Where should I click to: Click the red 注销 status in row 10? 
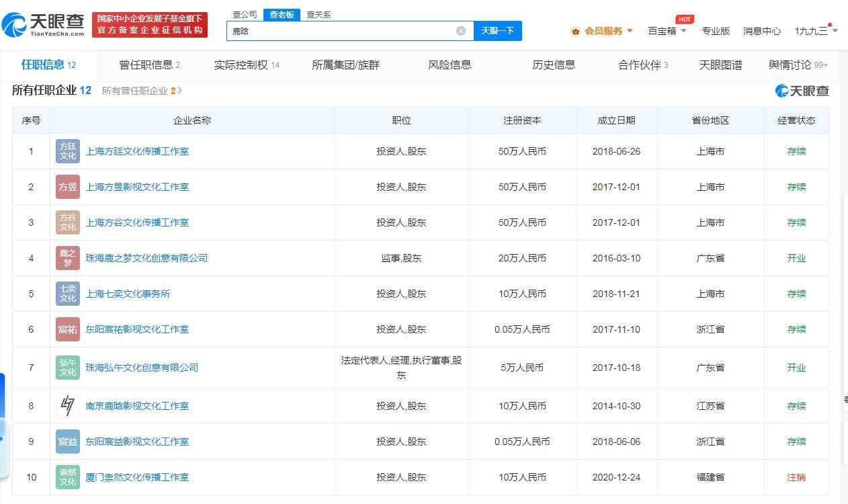click(x=796, y=477)
